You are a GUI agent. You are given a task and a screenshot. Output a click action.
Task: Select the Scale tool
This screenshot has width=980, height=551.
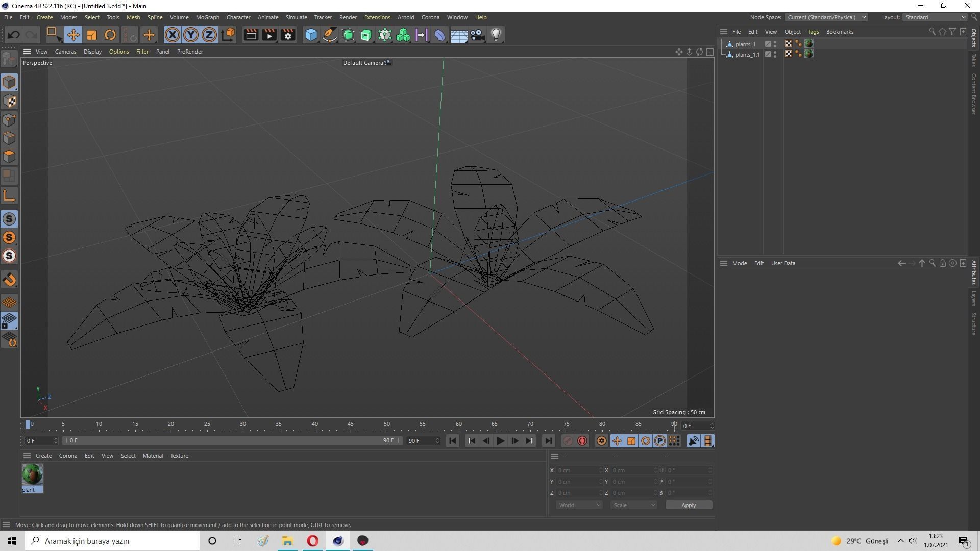pos(91,35)
